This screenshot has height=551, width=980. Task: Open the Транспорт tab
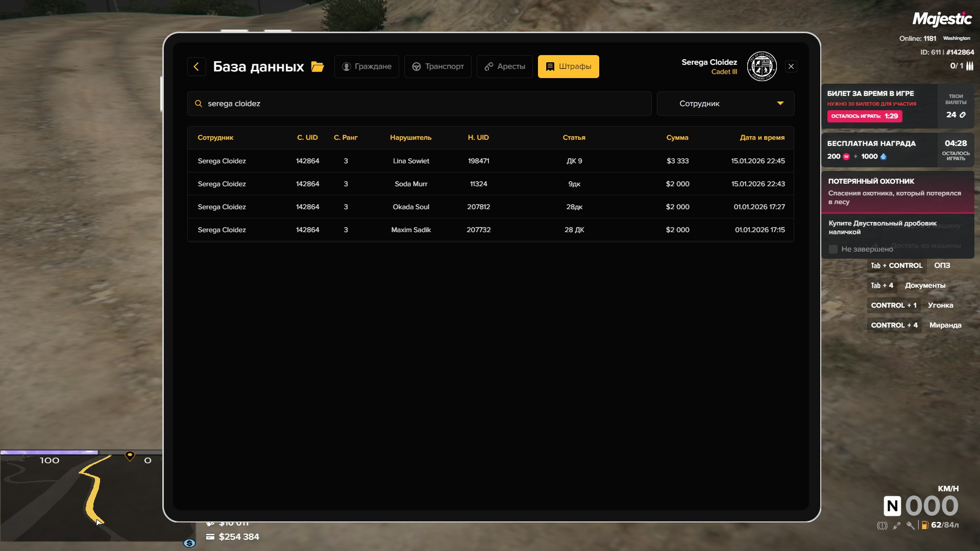(x=438, y=67)
